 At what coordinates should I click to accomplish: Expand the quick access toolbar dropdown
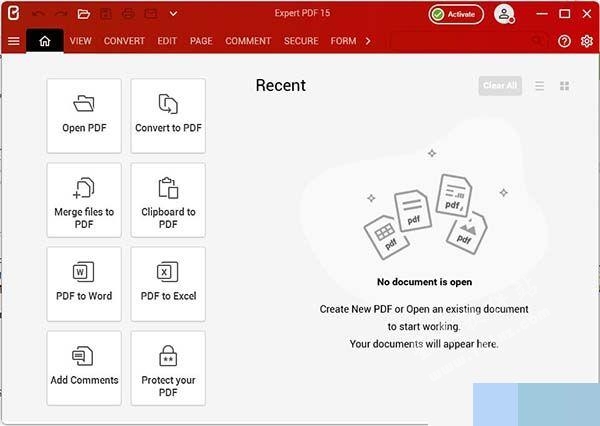[x=173, y=14]
